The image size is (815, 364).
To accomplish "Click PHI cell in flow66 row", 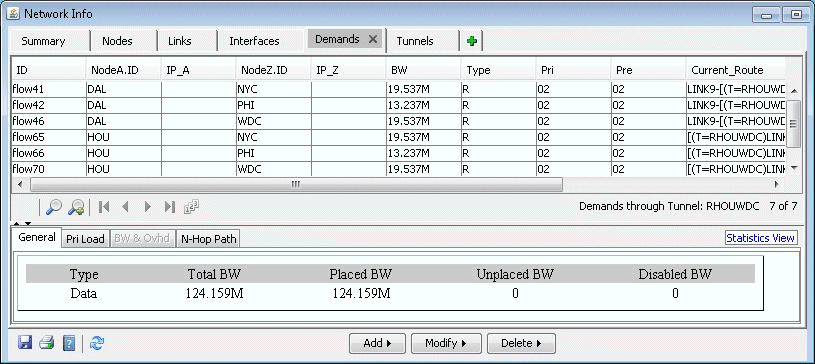I will (x=273, y=154).
